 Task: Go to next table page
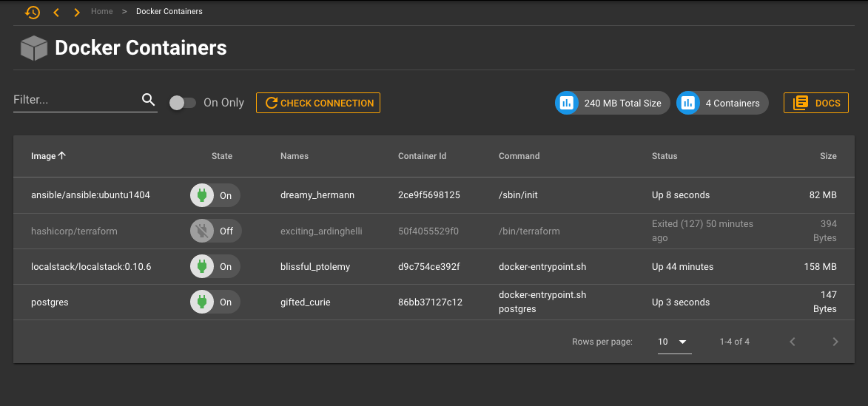pyautogui.click(x=835, y=342)
